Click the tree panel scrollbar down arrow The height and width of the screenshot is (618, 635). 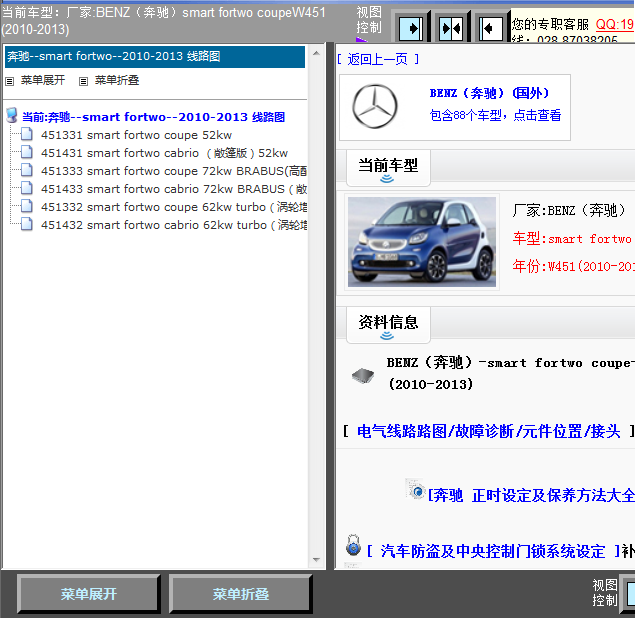click(x=317, y=560)
